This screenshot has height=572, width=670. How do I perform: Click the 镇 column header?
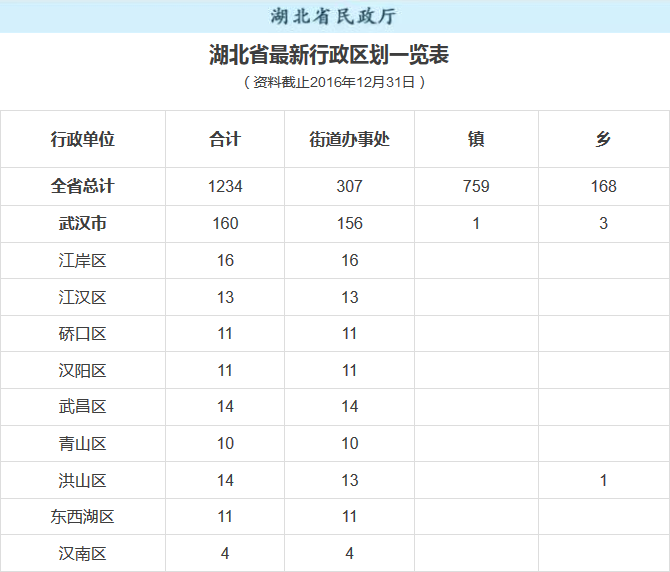[476, 139]
